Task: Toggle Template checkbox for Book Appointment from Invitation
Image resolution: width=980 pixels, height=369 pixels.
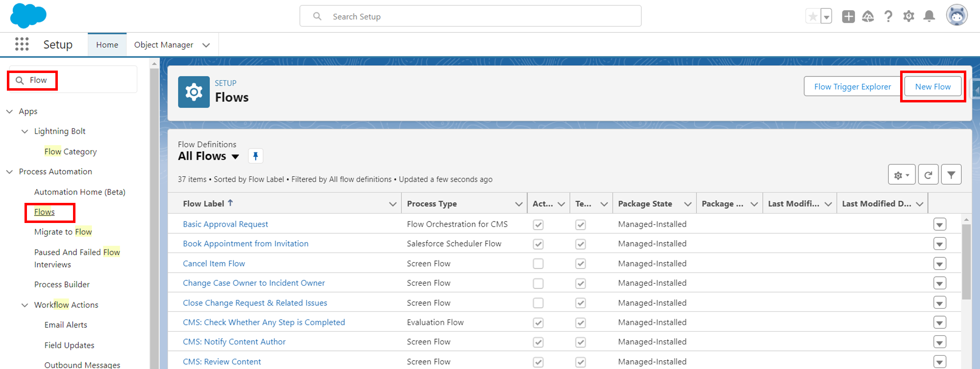Action: (581, 244)
